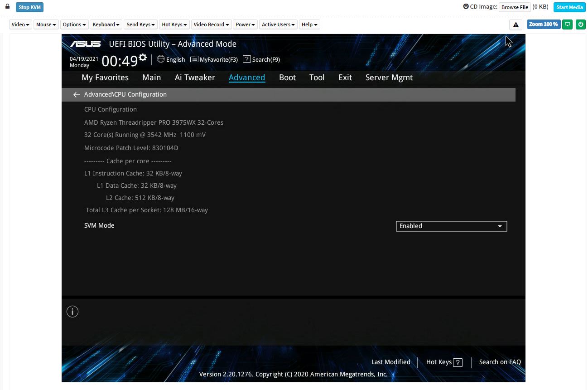Switch to the My Favorites tab

pos(105,78)
